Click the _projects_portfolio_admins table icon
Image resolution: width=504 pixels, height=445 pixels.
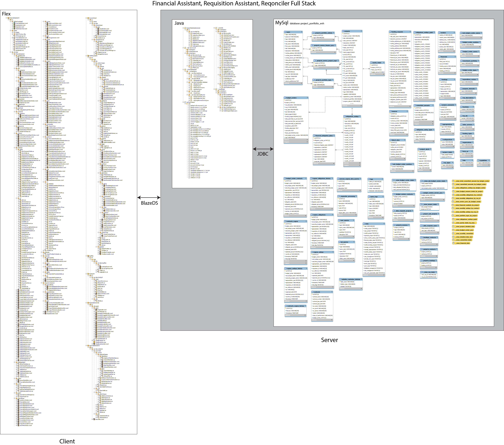(x=313, y=33)
